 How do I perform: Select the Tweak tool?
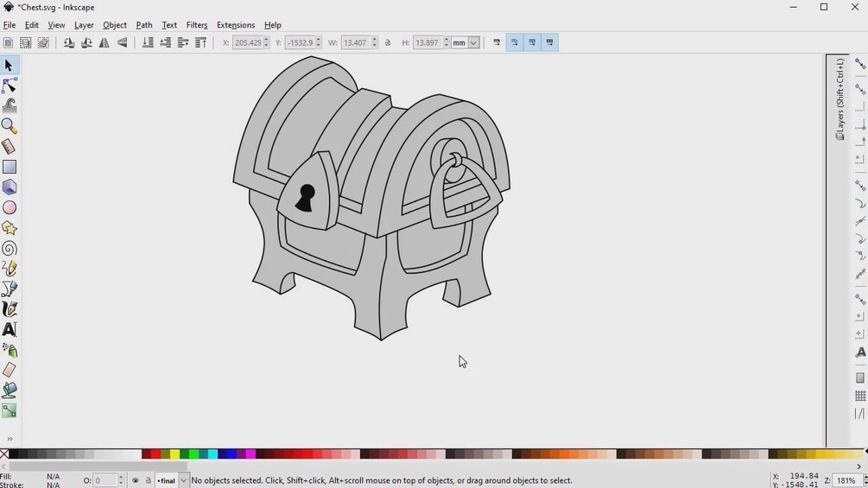click(x=9, y=105)
